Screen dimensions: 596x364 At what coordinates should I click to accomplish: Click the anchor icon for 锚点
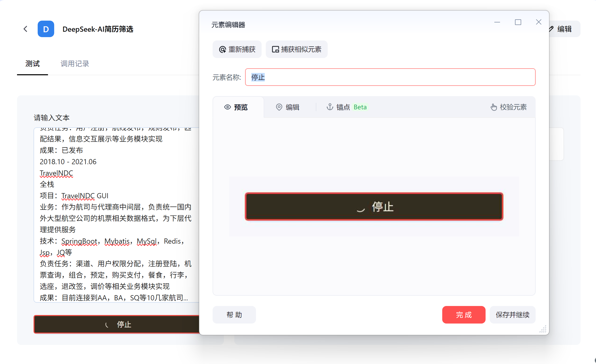click(x=330, y=107)
